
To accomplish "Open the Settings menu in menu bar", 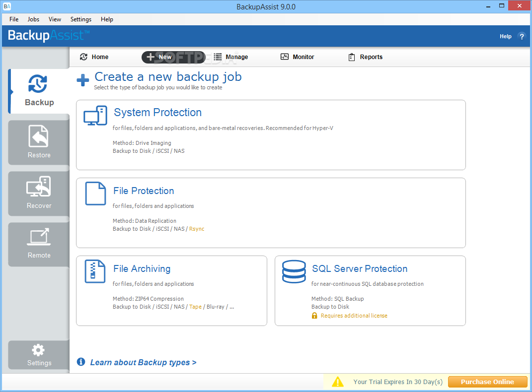I will [81, 19].
